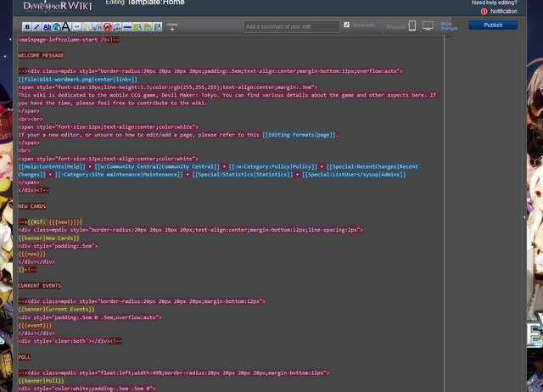Viewport: 543px width, 392px height.
Task: Click [[w:Community Central|Community Central]] text
Action: [x=157, y=166]
